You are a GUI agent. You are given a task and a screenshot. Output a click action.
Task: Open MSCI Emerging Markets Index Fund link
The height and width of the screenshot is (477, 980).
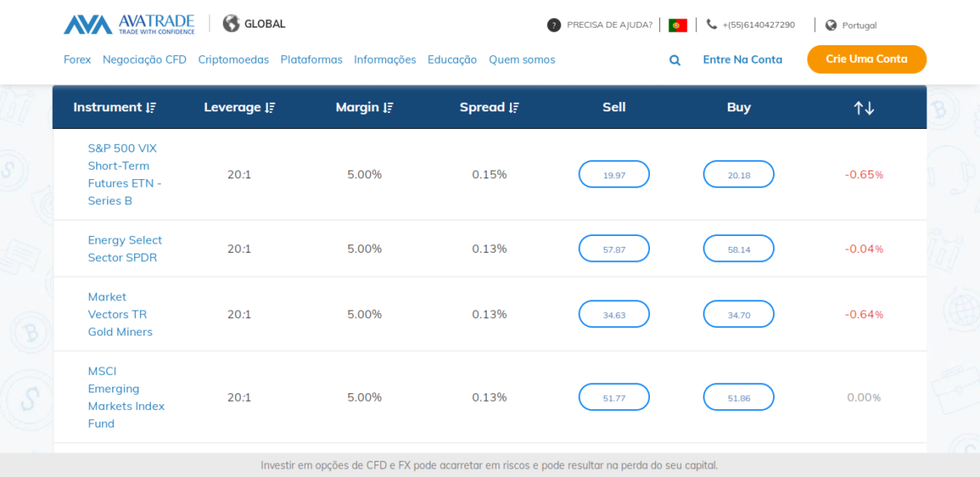pos(126,397)
